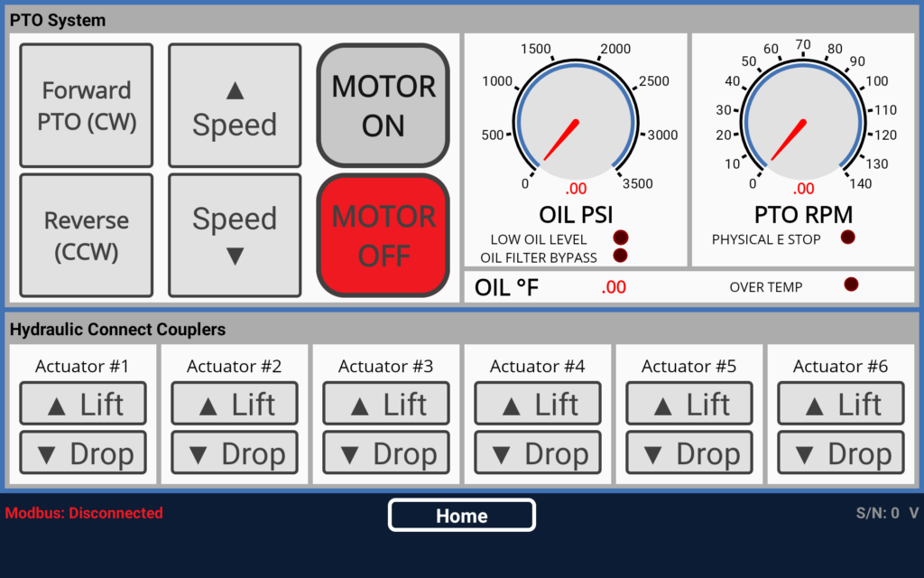Screen dimensions: 924x578
Task: Toggle the MOTOR ON control
Action: (383, 105)
